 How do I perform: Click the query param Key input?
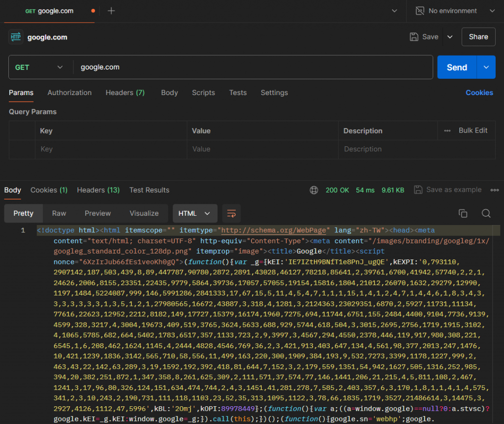pos(111,149)
